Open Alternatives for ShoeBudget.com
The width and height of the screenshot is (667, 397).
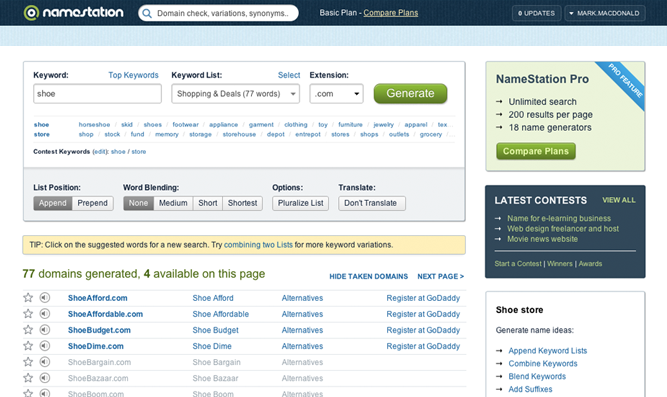(302, 330)
